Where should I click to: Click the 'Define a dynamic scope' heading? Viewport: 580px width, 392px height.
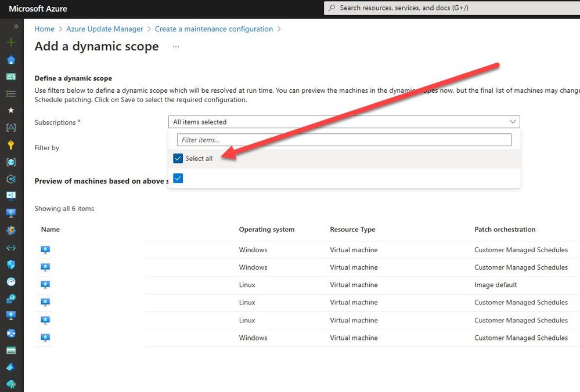tap(73, 78)
